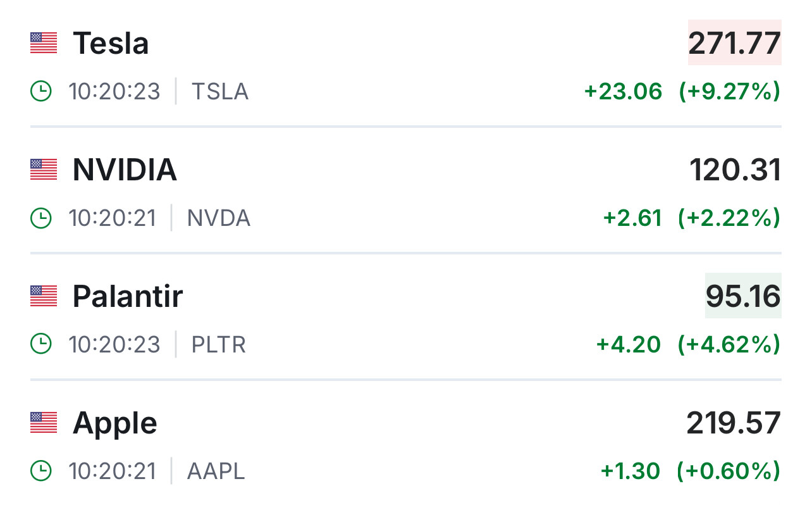Click Tesla's +9.27% change value

point(729,92)
